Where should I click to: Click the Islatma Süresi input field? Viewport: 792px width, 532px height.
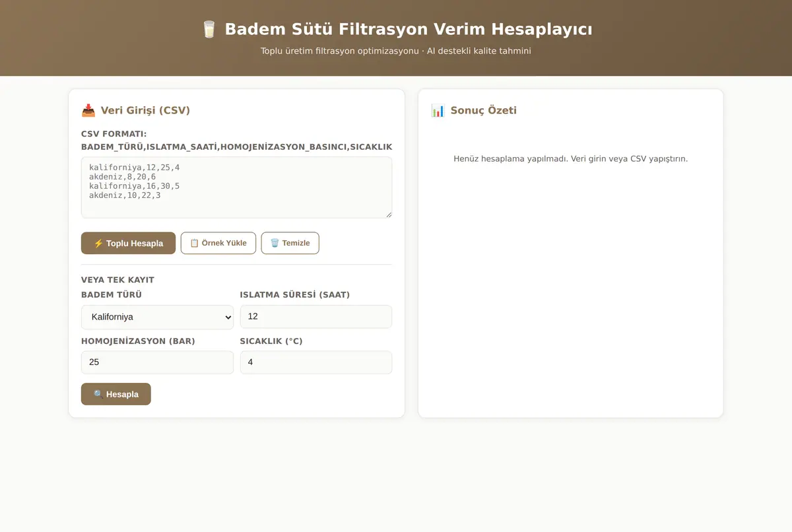coord(316,317)
